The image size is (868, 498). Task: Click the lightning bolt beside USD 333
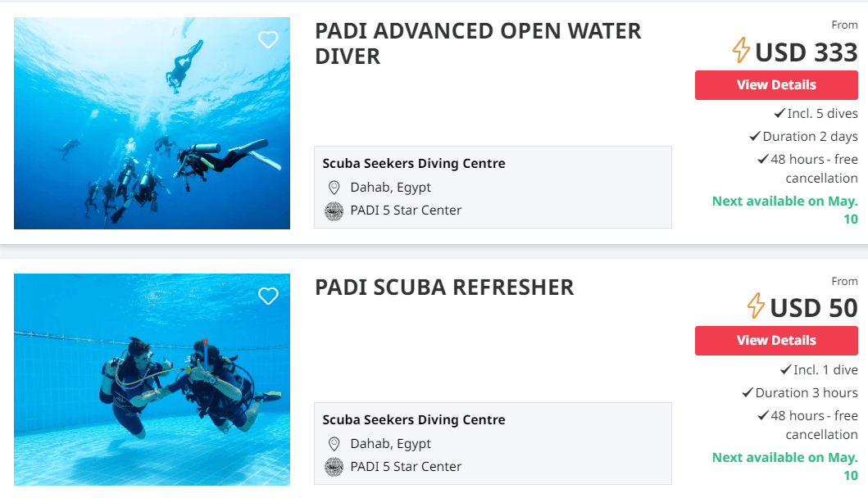[x=740, y=51]
